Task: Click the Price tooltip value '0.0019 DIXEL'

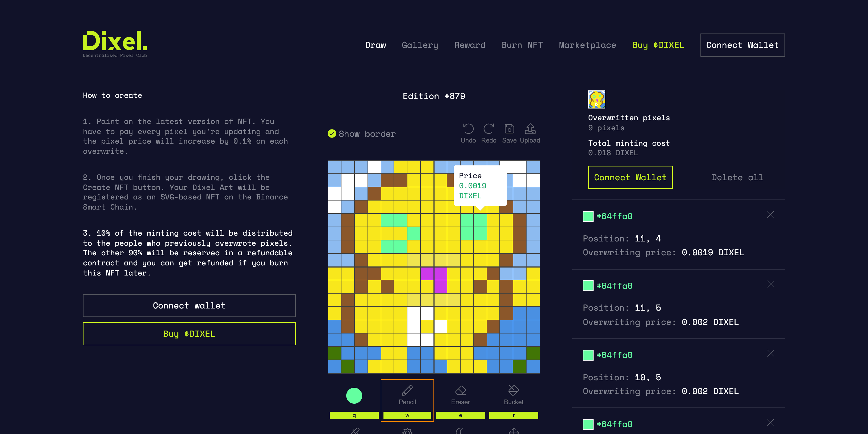Action: pyautogui.click(x=472, y=191)
